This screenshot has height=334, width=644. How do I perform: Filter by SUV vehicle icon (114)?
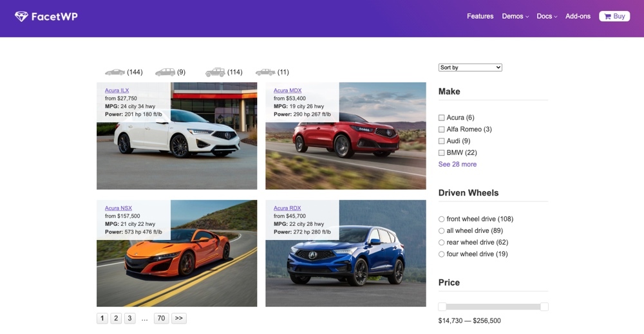point(215,72)
